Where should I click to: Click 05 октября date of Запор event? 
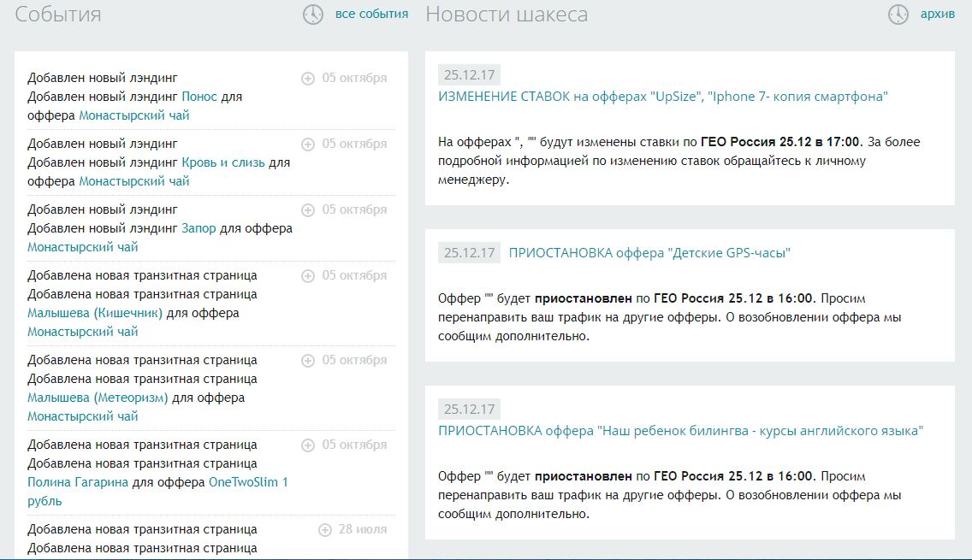click(354, 209)
